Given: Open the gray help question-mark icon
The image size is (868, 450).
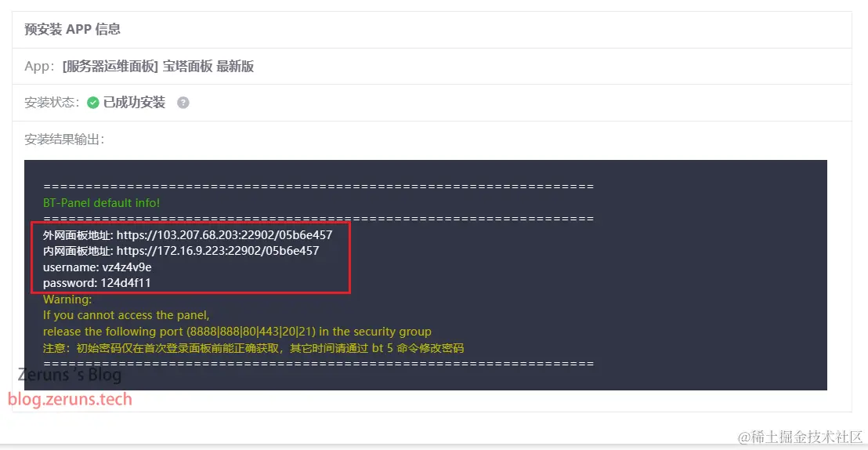Looking at the screenshot, I should tap(183, 103).
